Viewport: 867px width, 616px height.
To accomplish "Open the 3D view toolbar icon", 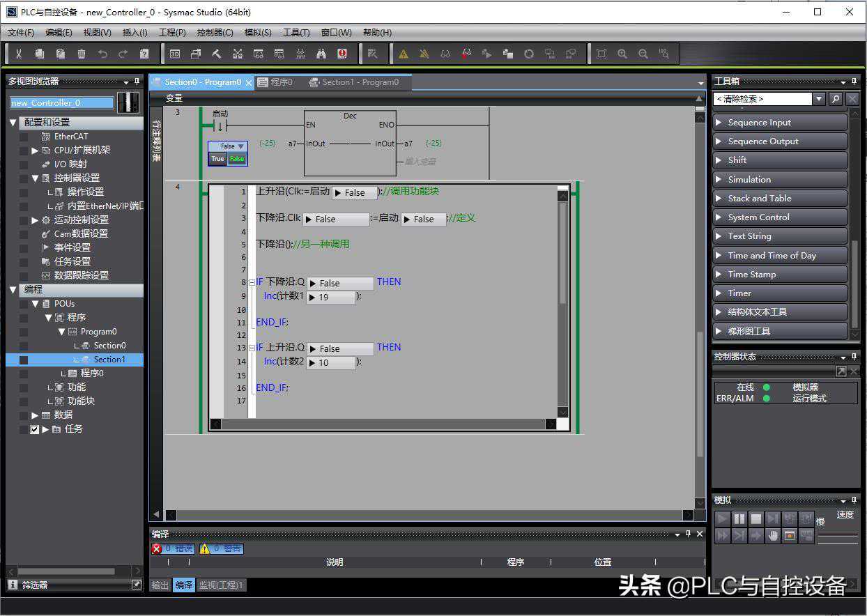I will [175, 54].
